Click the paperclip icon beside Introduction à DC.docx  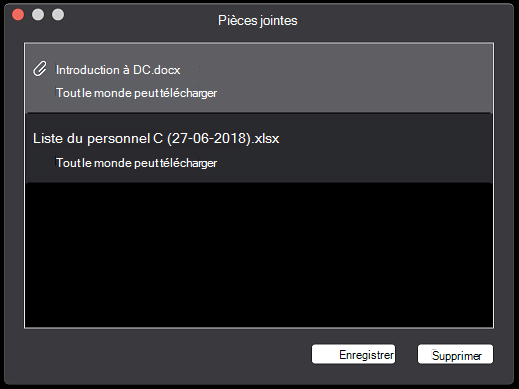[x=40, y=69]
